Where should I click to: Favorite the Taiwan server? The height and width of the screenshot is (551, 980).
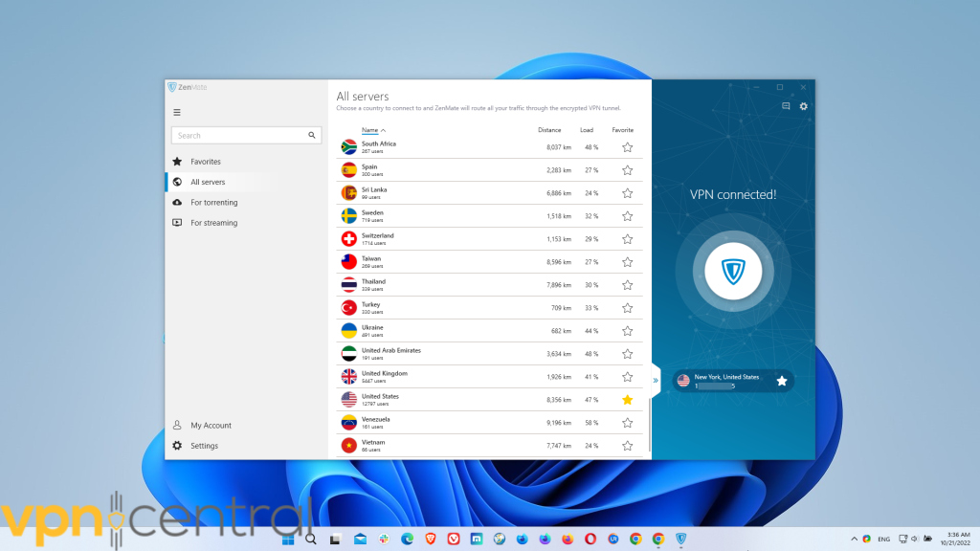[x=628, y=262]
